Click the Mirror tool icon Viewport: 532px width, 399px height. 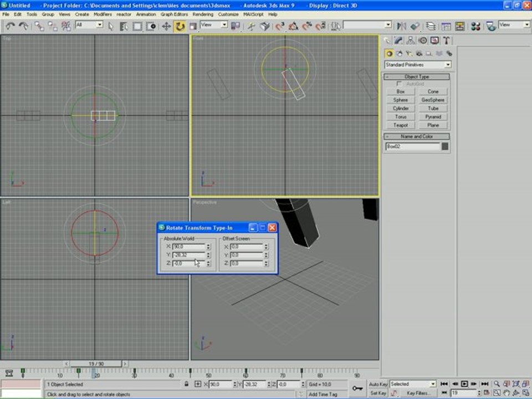coord(402,26)
